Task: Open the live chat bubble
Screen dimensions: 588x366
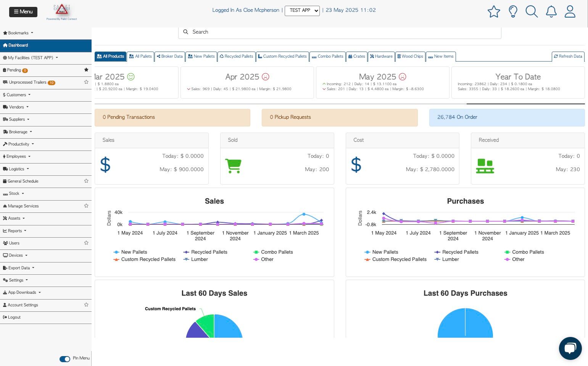Action: [570, 348]
